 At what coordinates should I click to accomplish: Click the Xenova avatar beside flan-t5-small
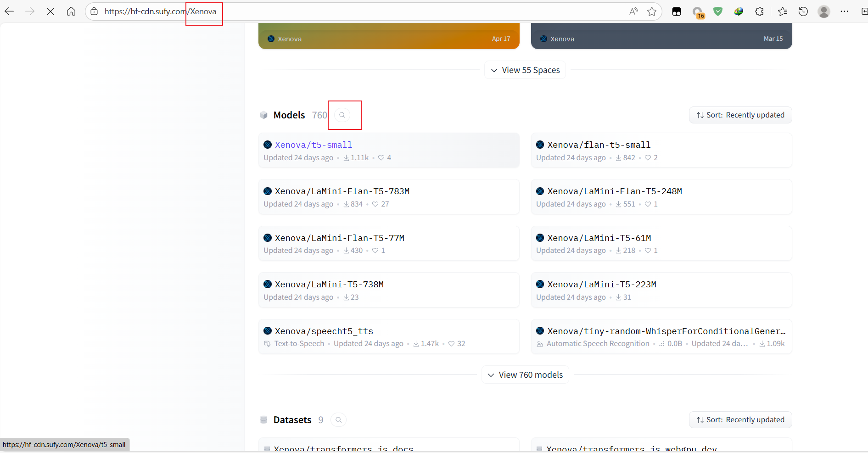[540, 145]
